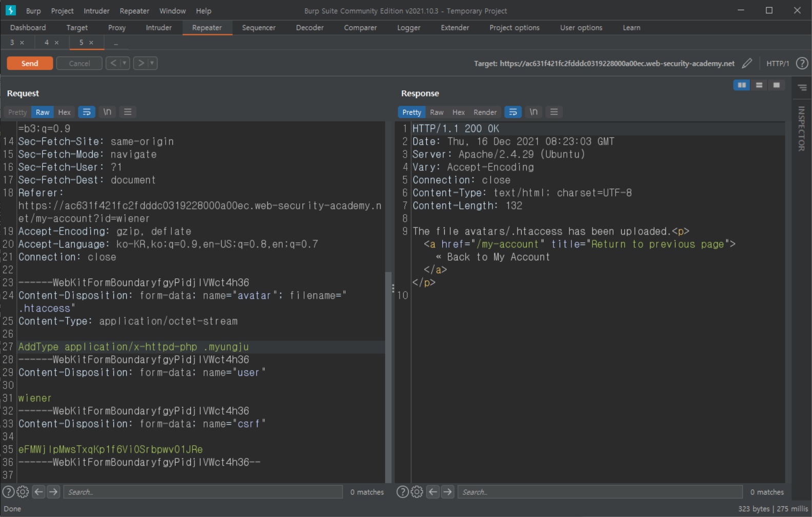Open response hamburger options menu
Image resolution: width=812 pixels, height=517 pixels.
(x=554, y=112)
